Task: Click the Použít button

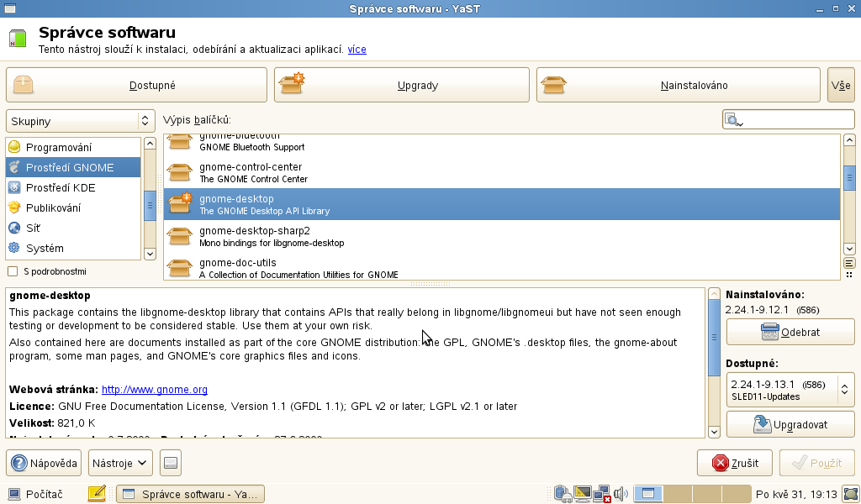Action: click(x=816, y=463)
